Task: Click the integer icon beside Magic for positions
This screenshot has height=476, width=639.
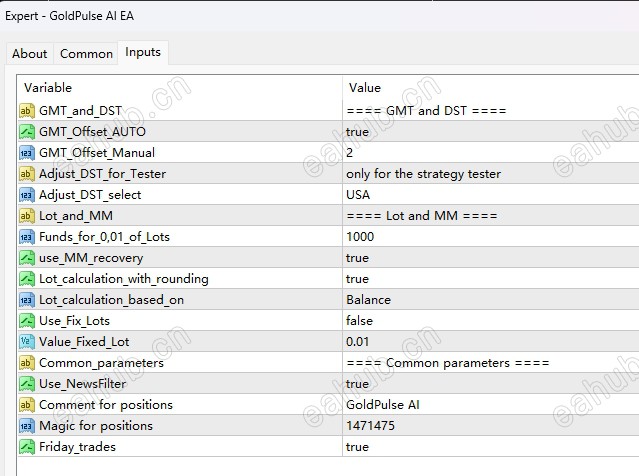Action: tap(26, 426)
